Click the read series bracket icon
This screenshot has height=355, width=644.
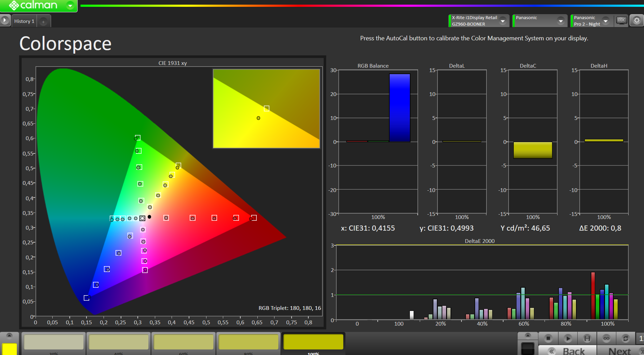click(x=587, y=338)
